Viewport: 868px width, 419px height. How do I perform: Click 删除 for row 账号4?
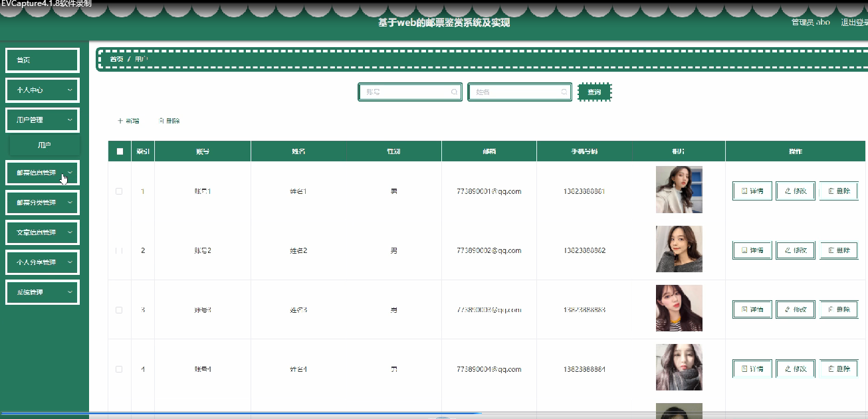click(839, 369)
